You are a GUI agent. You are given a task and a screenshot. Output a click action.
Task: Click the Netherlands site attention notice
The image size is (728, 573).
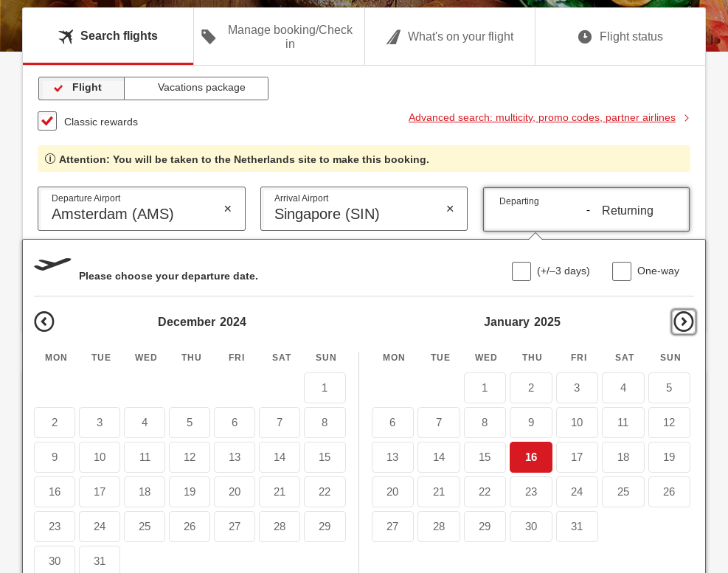click(364, 159)
